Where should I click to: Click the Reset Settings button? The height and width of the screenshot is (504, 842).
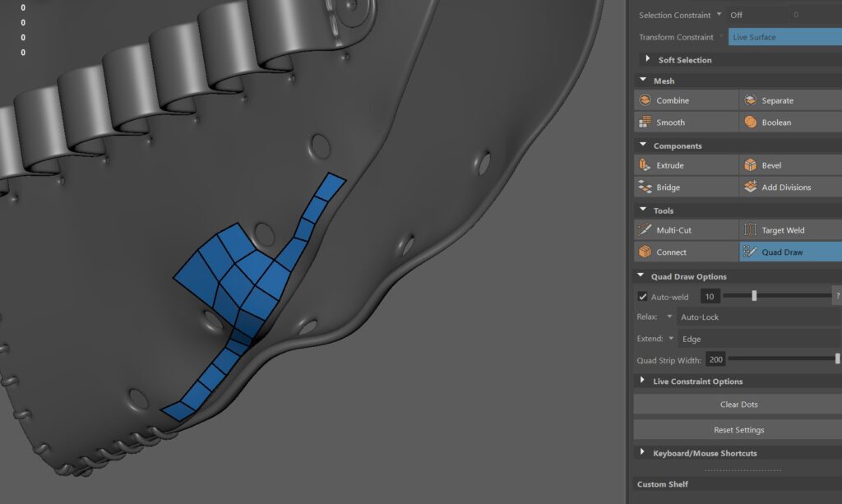pyautogui.click(x=738, y=430)
